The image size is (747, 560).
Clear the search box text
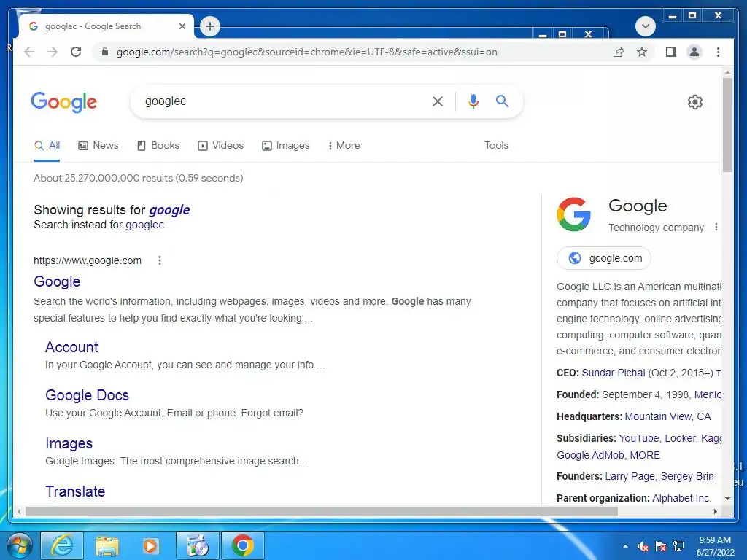click(438, 101)
